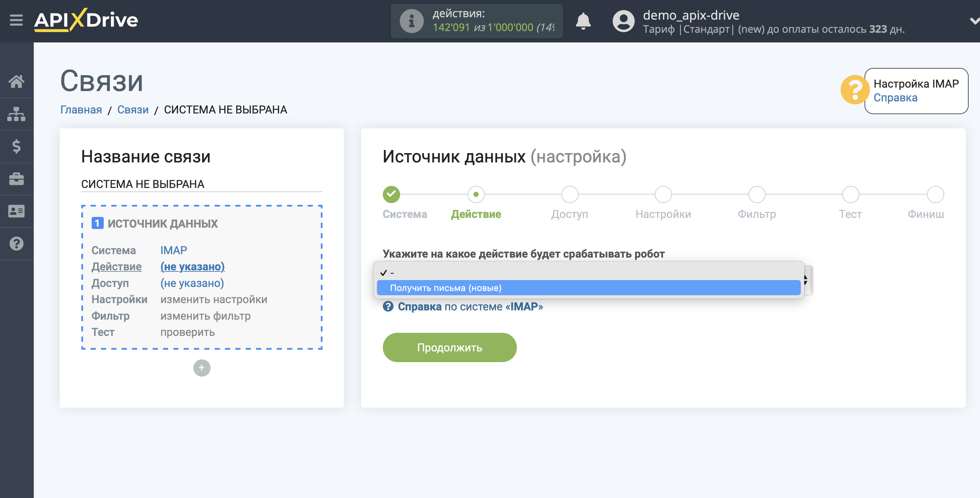Open billing dollar icon in sidebar

(x=16, y=146)
